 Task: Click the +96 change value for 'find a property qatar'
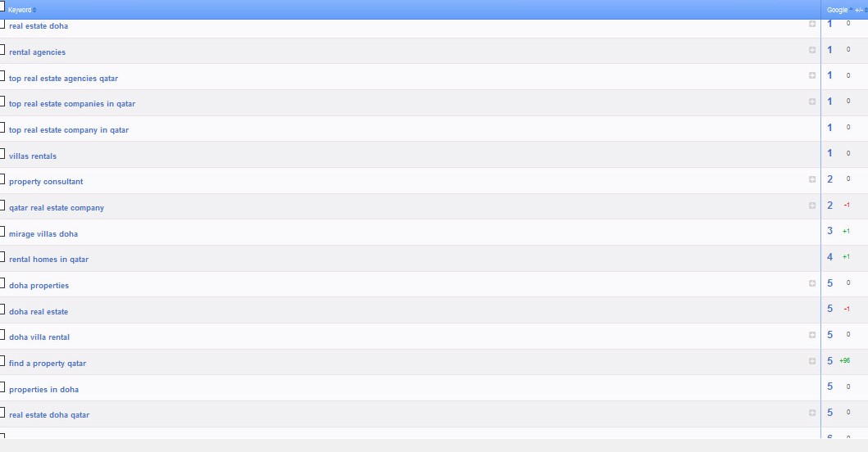pos(844,361)
